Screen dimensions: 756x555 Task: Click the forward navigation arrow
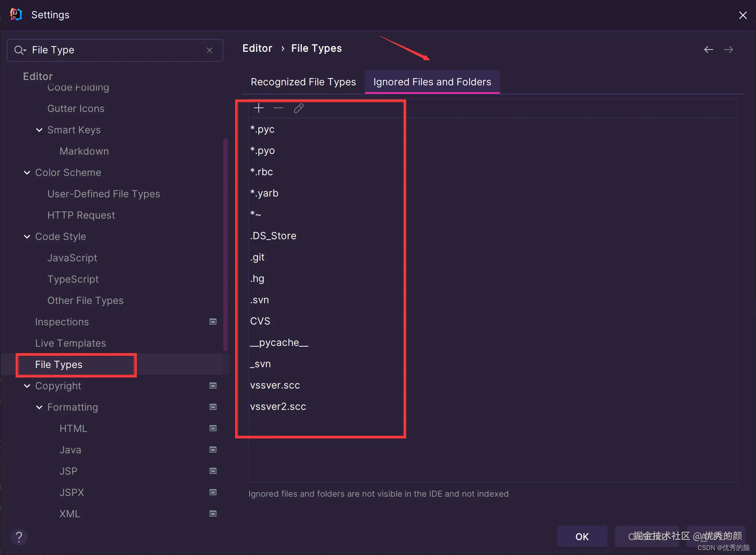pyautogui.click(x=728, y=50)
